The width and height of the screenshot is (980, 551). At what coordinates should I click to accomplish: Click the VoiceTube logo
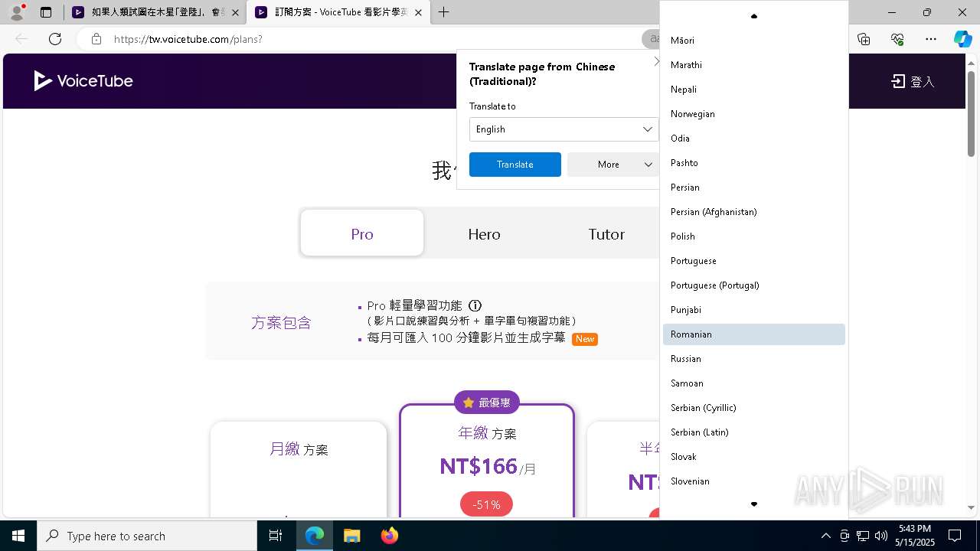pyautogui.click(x=83, y=80)
